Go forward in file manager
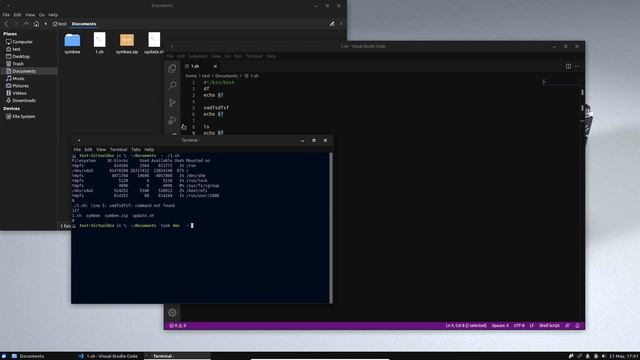Viewport: 640px width, 360px height. click(16, 24)
